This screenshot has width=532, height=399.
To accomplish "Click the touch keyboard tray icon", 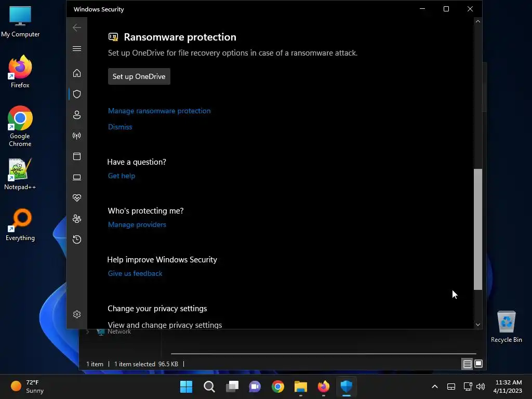I will click(451, 387).
